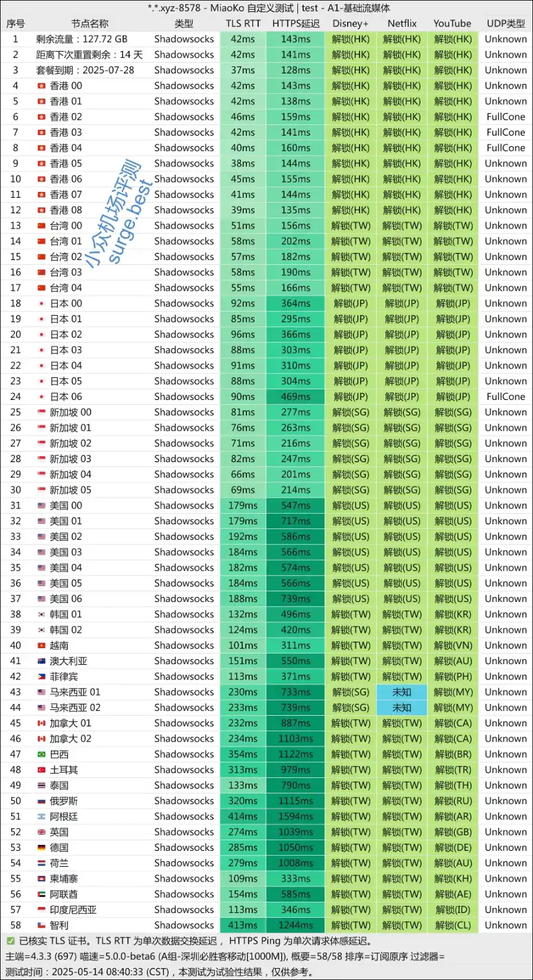Screen dimensions: 533x980
Task: Select the 距离下次重置剩余：14 天 row name
Action: coord(89,55)
